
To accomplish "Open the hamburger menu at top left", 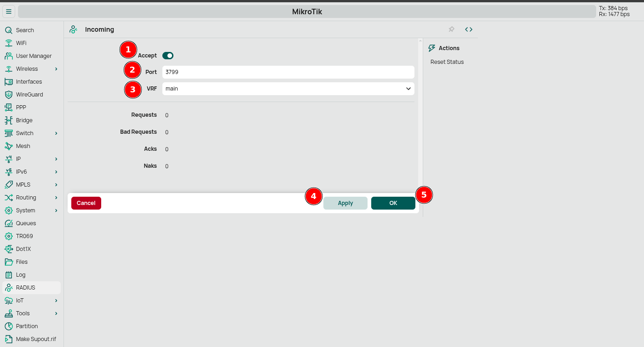I will pos(8,11).
